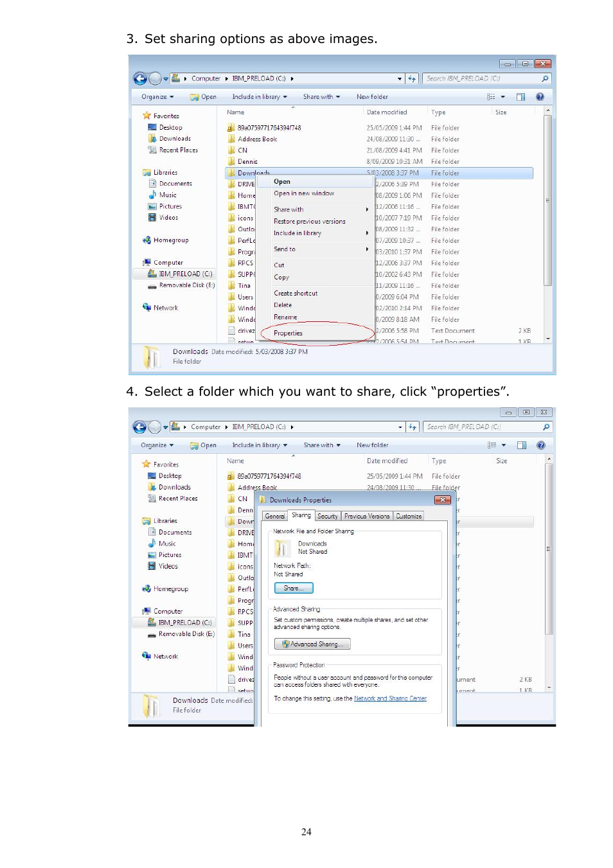The image size is (613, 868).
Task: Click Properties in the context menu
Action: 288,333
